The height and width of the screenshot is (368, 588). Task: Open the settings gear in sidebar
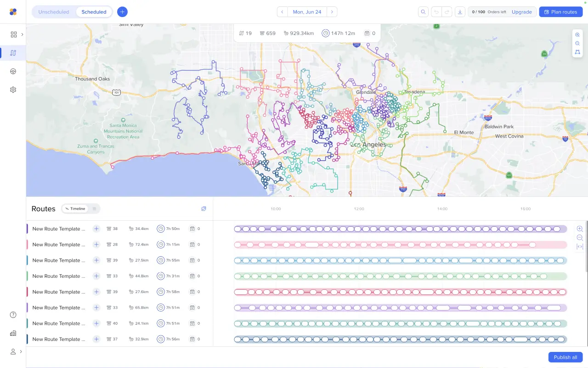[13, 90]
